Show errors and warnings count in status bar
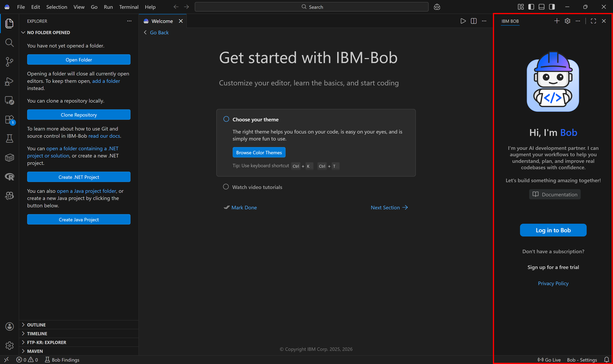The image size is (613, 364). click(x=27, y=360)
